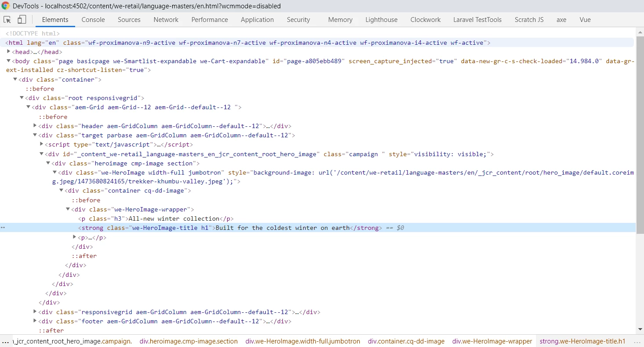Collapse the campaign div with hero_image id

(x=42, y=154)
